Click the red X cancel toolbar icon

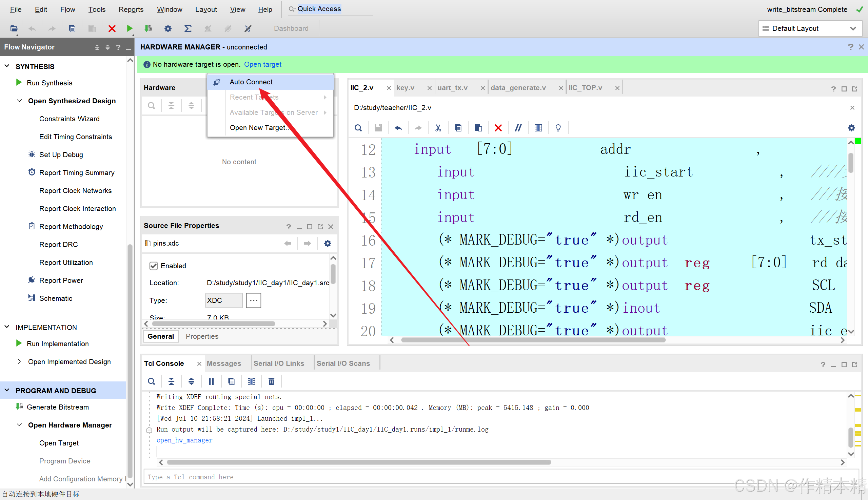112,28
